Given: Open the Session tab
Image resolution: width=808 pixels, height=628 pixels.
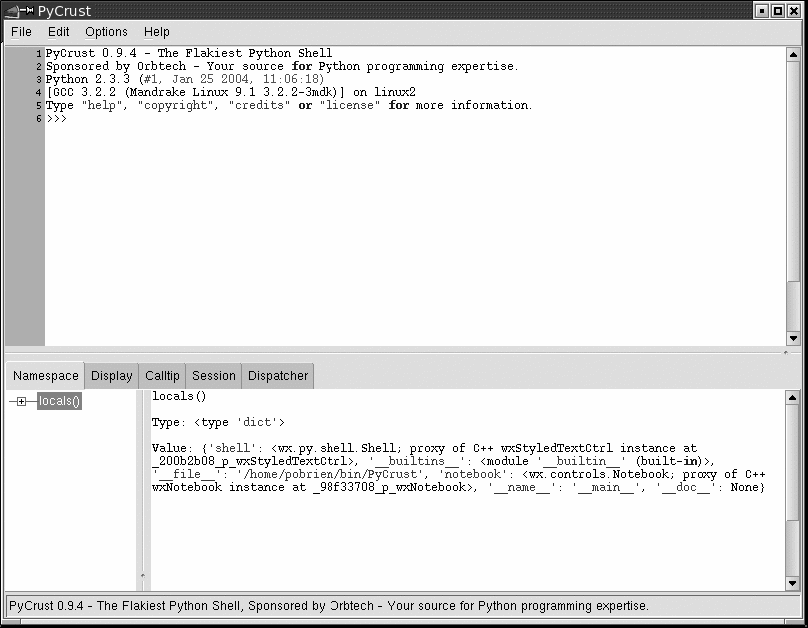Looking at the screenshot, I should [x=214, y=376].
